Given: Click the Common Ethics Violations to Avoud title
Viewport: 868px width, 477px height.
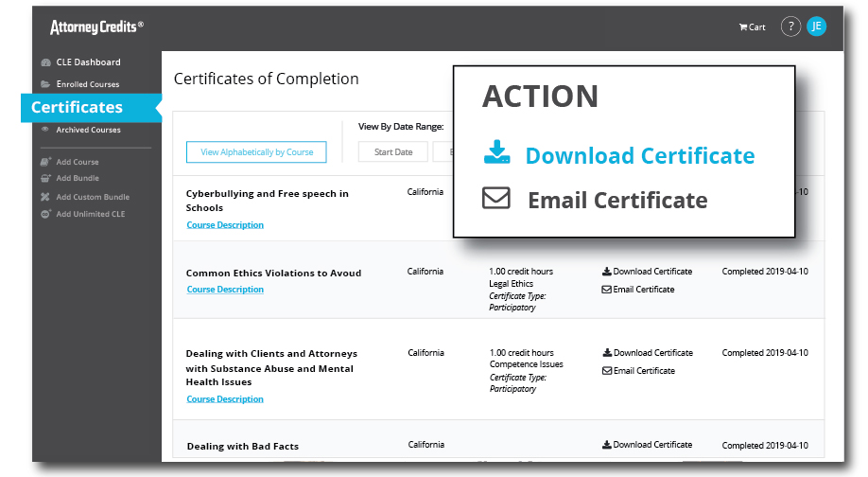Looking at the screenshot, I should click(x=273, y=274).
